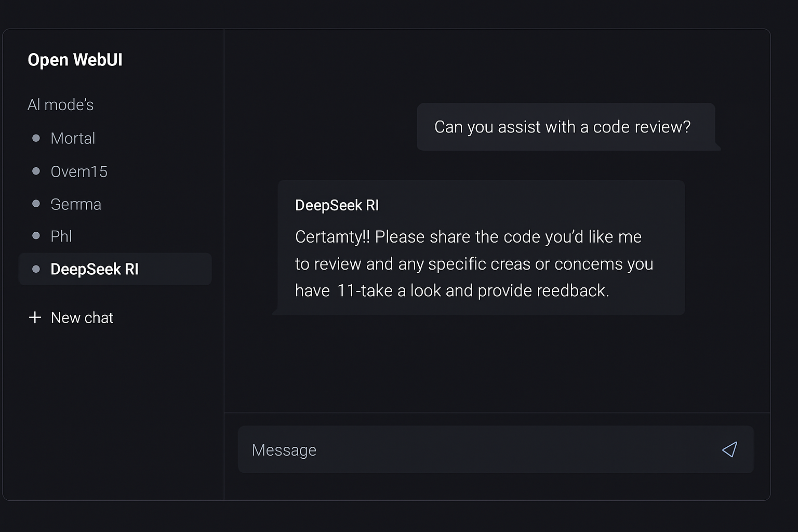Click the DeepSeek RI name in the chat
Screen dimensions: 798x532
[x=337, y=205]
